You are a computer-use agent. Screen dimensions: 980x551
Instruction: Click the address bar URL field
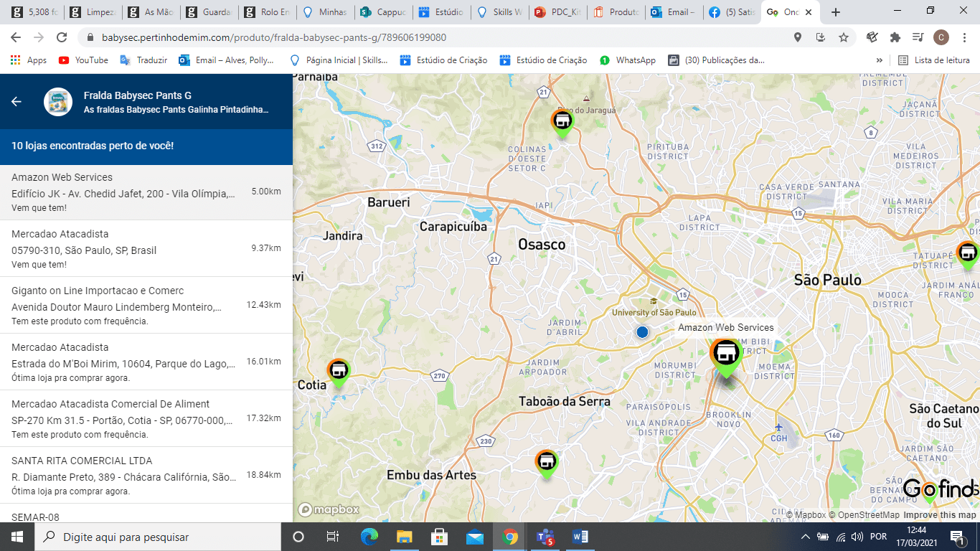pos(430,37)
